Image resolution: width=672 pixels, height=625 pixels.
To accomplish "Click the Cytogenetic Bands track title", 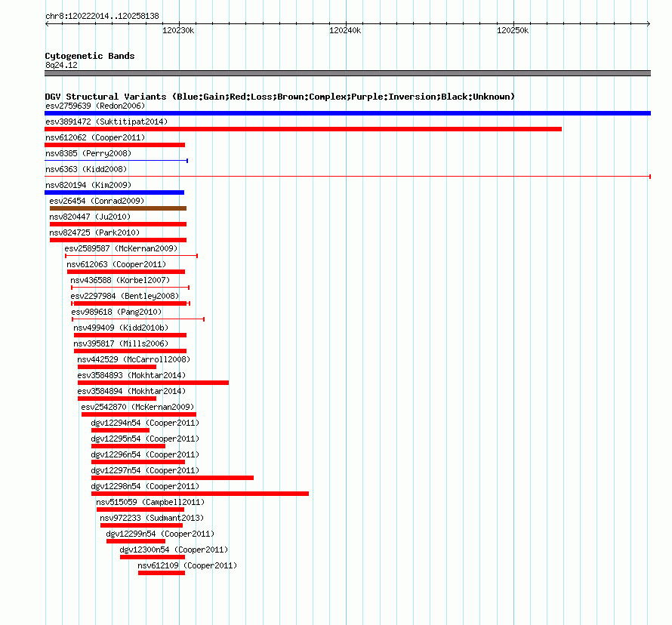I will [90, 56].
